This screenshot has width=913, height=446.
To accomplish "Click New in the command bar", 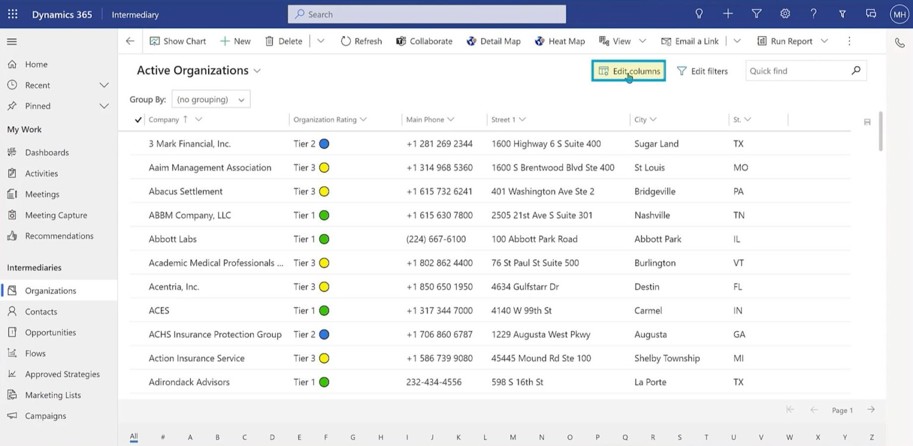I will point(235,41).
